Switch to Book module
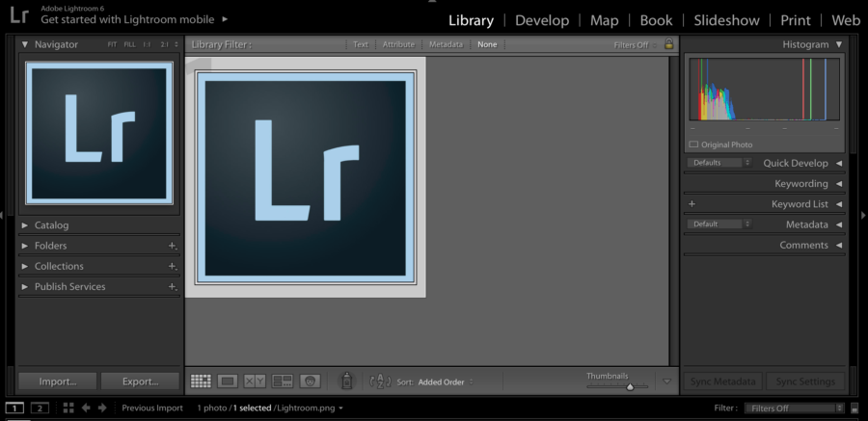 coord(656,20)
